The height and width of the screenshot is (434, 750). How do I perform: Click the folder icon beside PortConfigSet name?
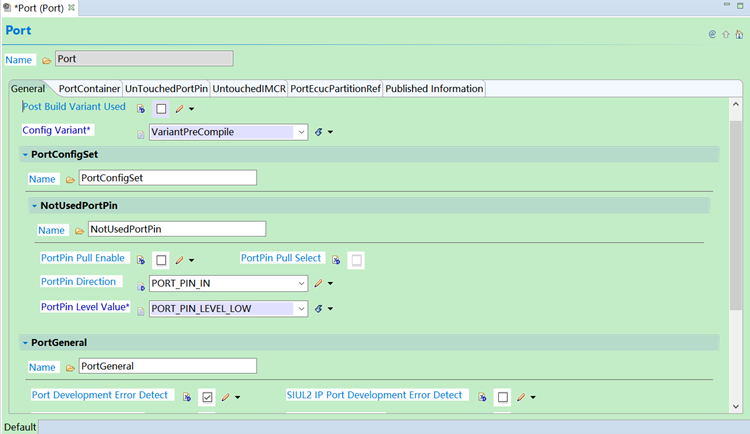(70, 179)
